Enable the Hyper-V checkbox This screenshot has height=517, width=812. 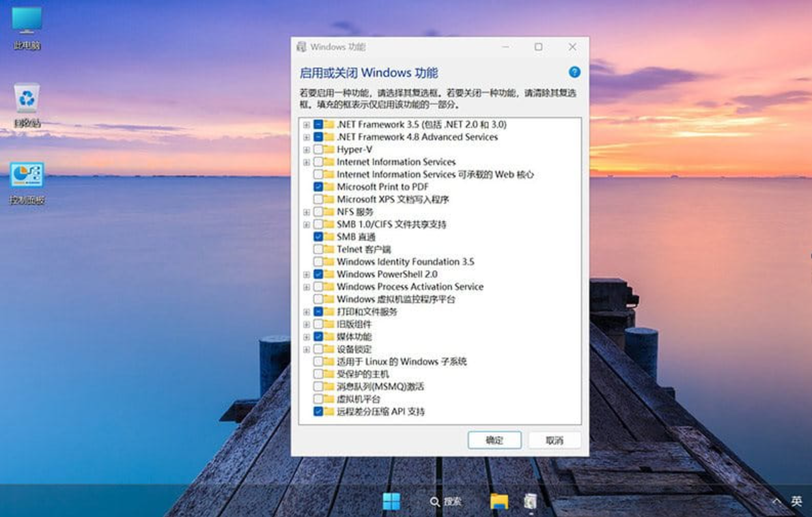coord(318,149)
